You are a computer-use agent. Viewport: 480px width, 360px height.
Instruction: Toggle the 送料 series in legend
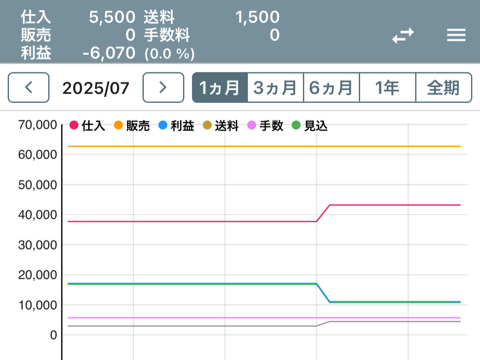point(221,126)
